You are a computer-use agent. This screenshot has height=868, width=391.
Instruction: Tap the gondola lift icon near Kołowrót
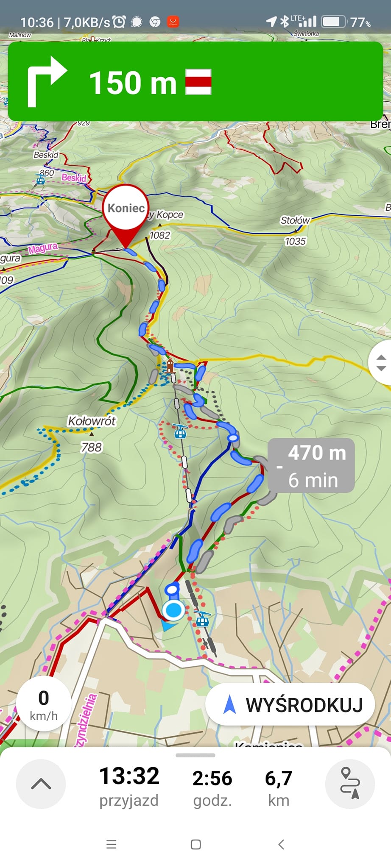point(180,431)
